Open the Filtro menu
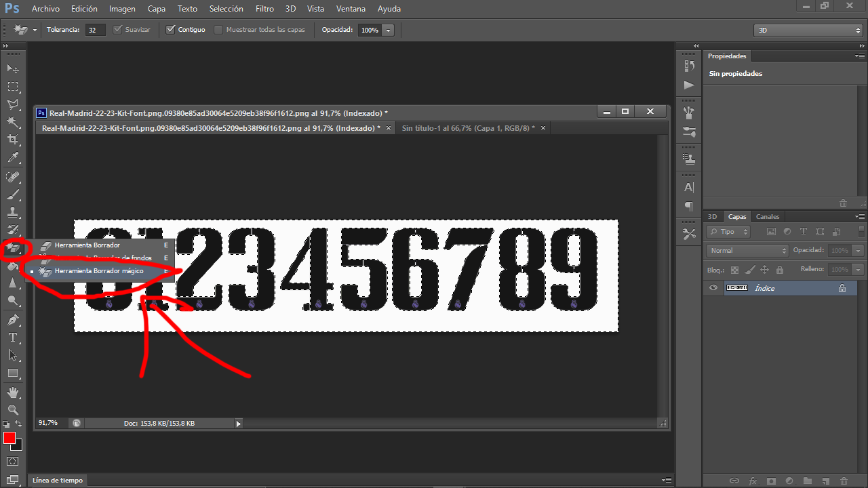 (264, 9)
